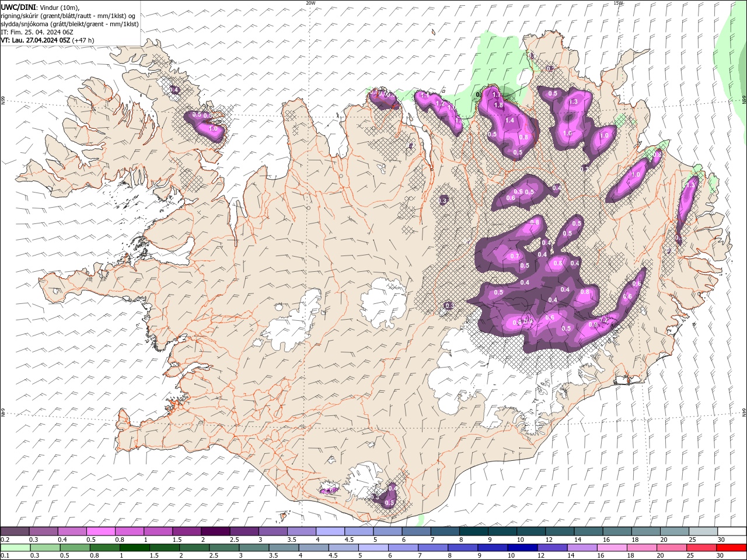Click the "0.2" label in the snow legend
Viewport: 747px width, 560px height.
[5, 540]
